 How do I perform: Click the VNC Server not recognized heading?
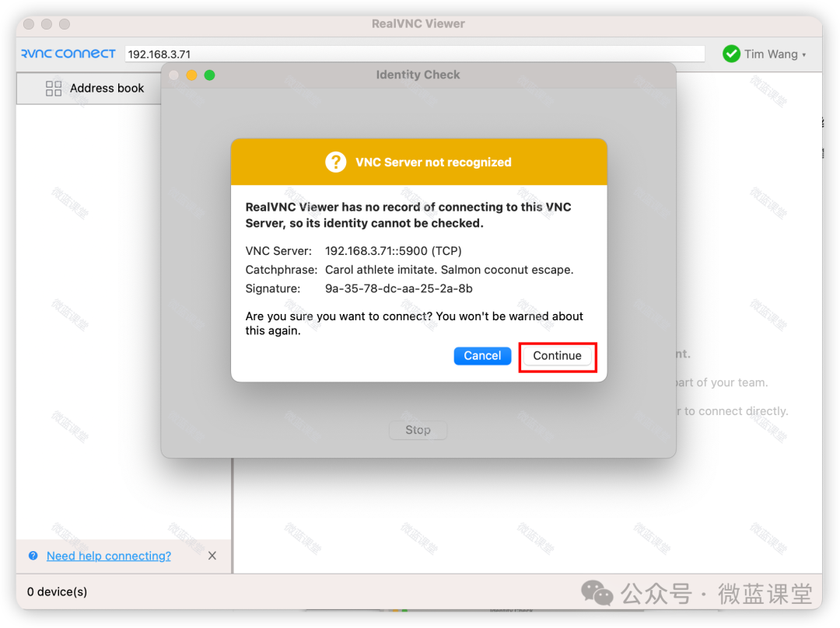pyautogui.click(x=433, y=162)
